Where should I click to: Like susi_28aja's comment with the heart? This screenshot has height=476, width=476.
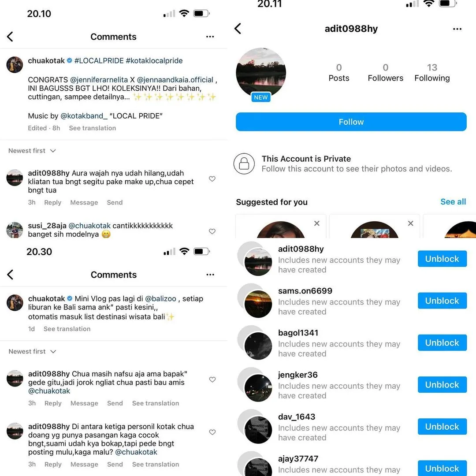[212, 231]
